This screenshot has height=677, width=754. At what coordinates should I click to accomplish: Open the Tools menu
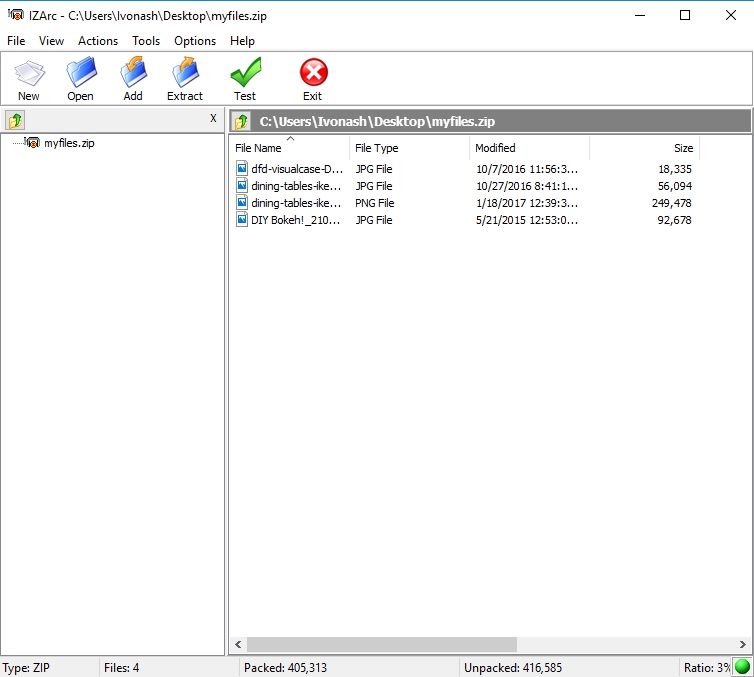(x=146, y=41)
